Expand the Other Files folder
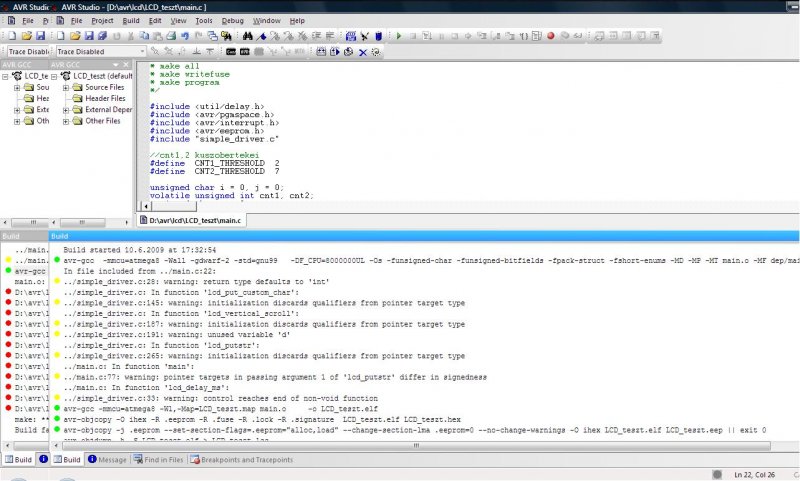The width and height of the screenshot is (800, 481). pyautogui.click(x=66, y=121)
